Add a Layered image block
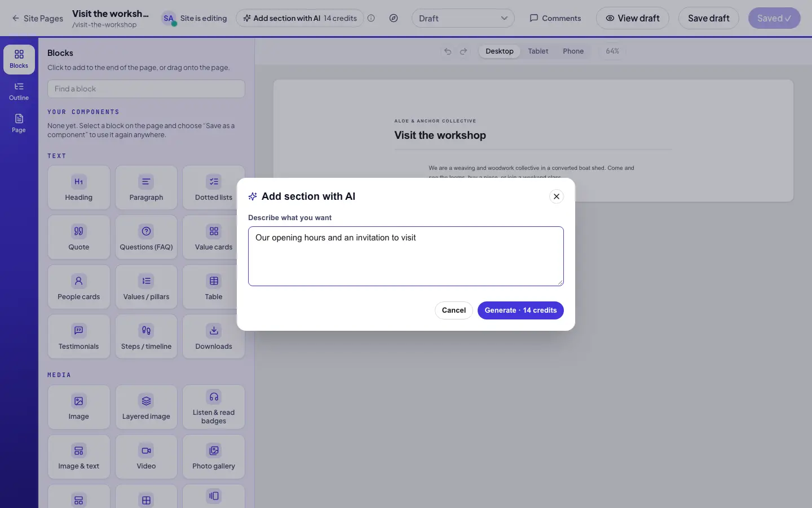This screenshot has height=508, width=812. pos(146,407)
